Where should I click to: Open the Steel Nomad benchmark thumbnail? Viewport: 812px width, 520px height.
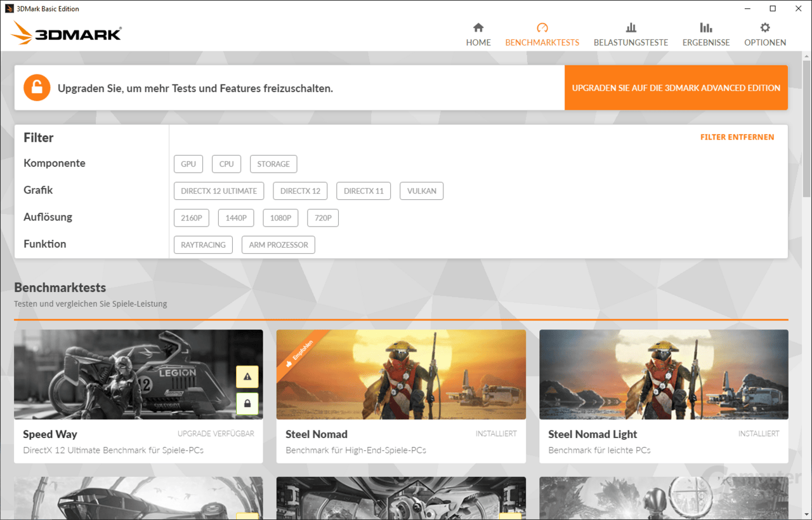pos(401,375)
